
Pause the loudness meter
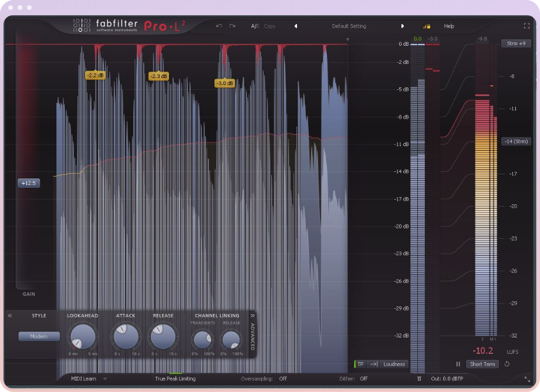click(x=458, y=364)
